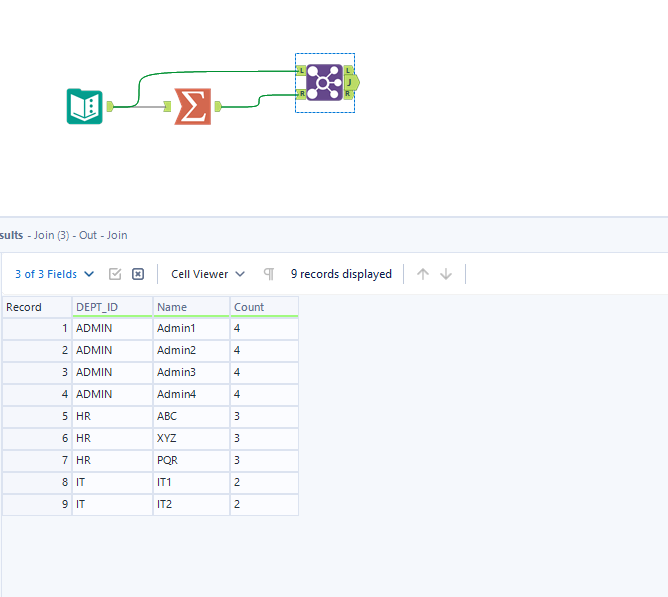
Task: Click the Record column header
Action: point(37,307)
